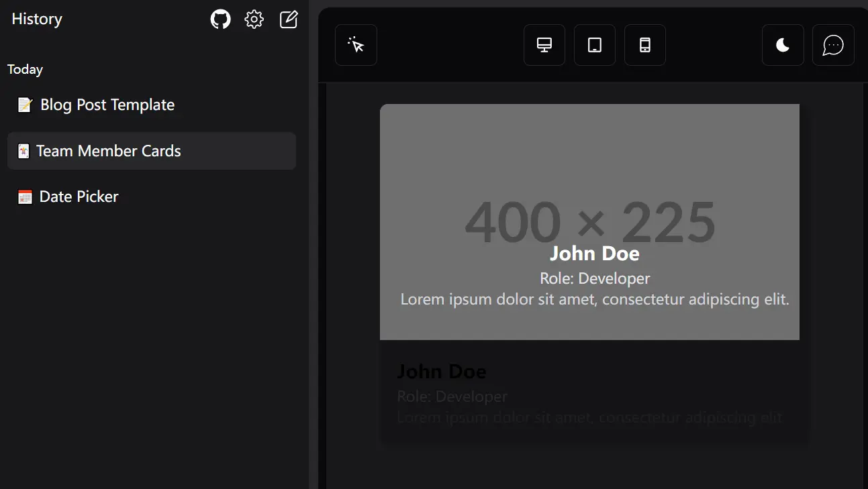Screen dimensions: 868x489
Task: Switch preview to mobile view
Action: 644,45
